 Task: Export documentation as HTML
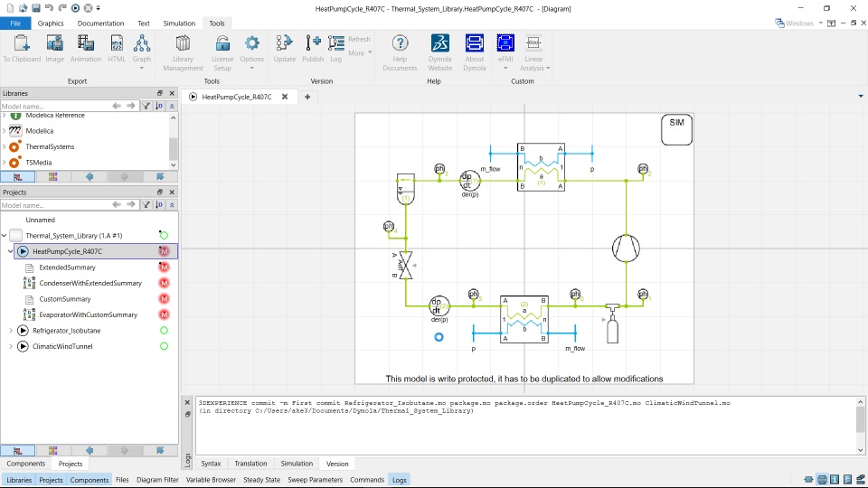[117, 49]
